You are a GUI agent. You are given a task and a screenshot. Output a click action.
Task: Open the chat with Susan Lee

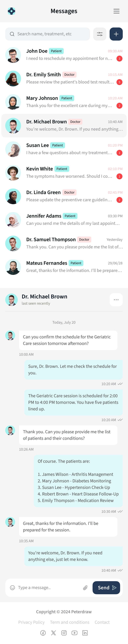coord(64,149)
